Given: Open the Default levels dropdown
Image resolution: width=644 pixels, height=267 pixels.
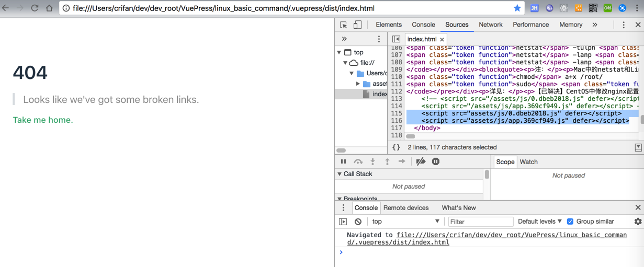Looking at the screenshot, I should pos(540,222).
